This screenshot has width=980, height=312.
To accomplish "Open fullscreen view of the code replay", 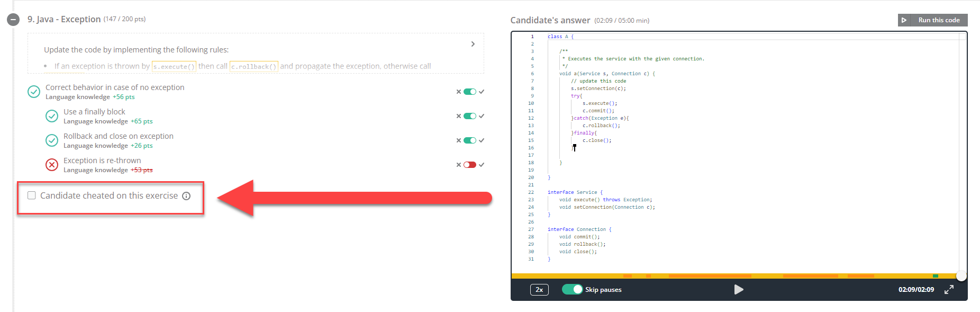I will (949, 289).
